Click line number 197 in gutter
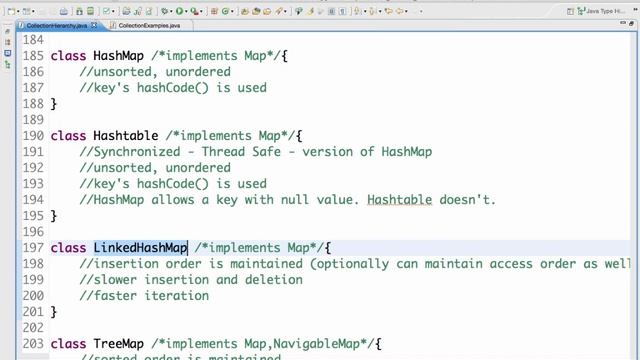 point(33,248)
